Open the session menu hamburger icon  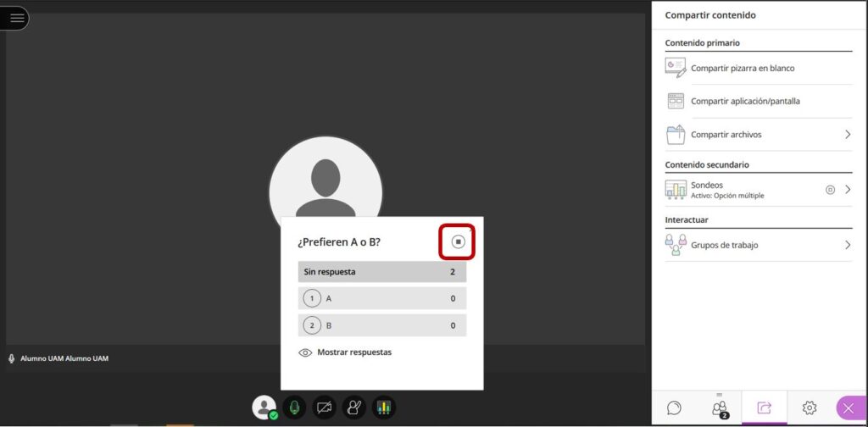[x=16, y=18]
